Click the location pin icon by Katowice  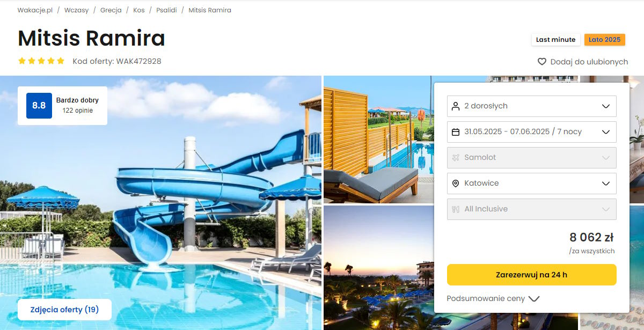pos(456,184)
